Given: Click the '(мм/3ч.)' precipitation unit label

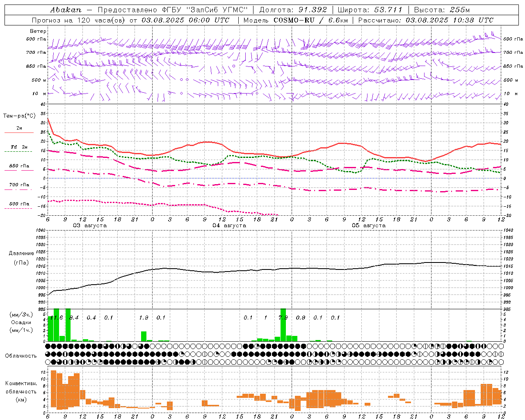Looking at the screenshot, I should point(21,315).
